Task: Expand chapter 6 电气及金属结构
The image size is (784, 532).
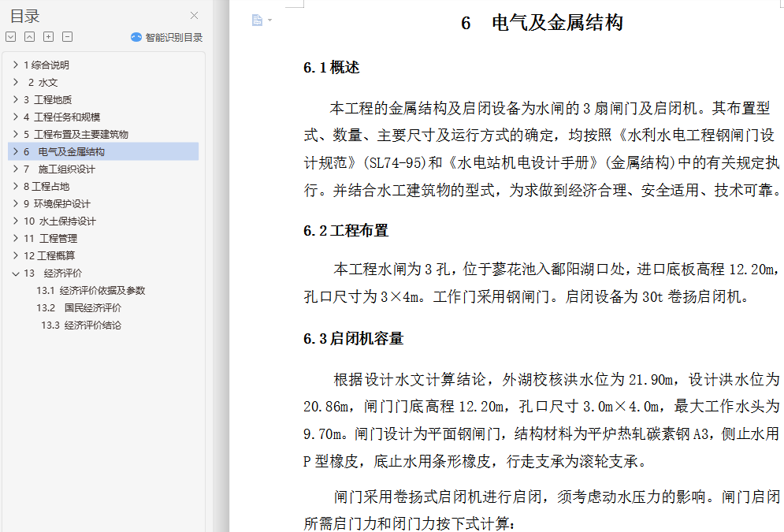Action: 16,151
